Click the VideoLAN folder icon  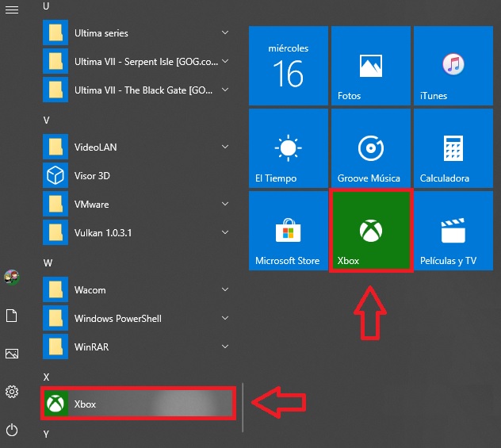55,147
